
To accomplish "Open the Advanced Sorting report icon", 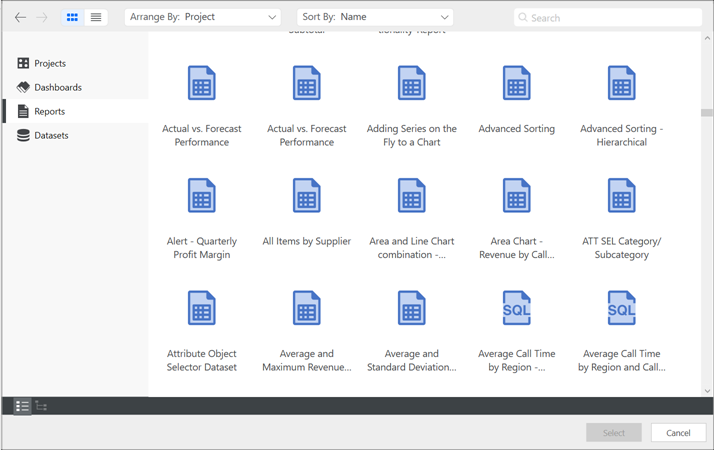I will [516, 84].
